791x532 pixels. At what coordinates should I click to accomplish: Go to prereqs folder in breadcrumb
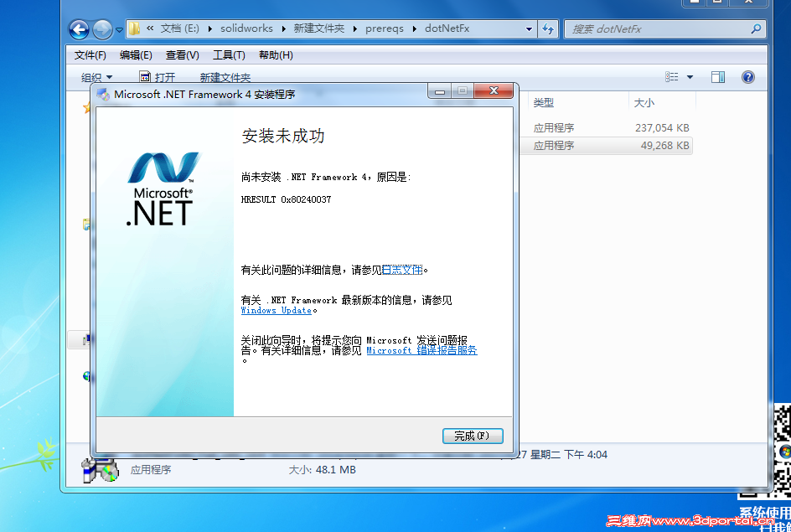[385, 28]
